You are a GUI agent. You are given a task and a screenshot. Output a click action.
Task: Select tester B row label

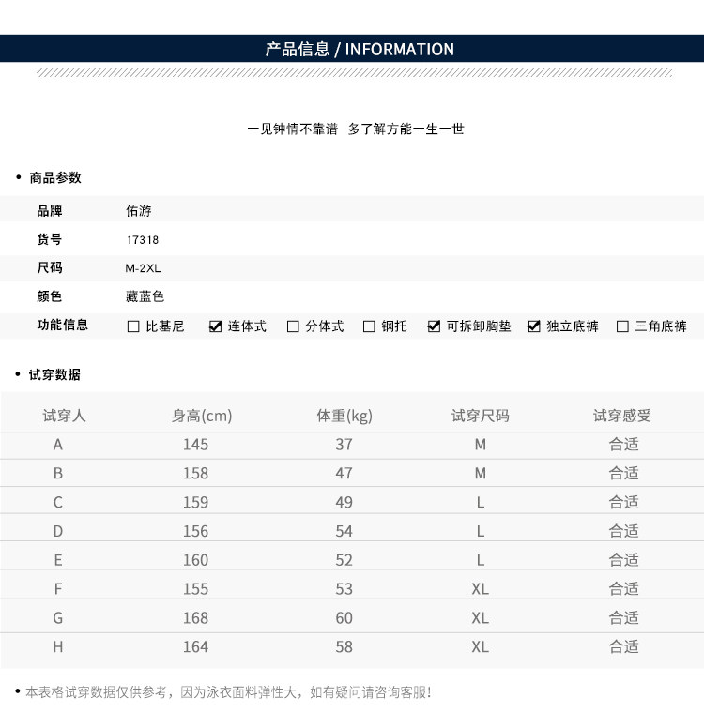[x=57, y=473]
